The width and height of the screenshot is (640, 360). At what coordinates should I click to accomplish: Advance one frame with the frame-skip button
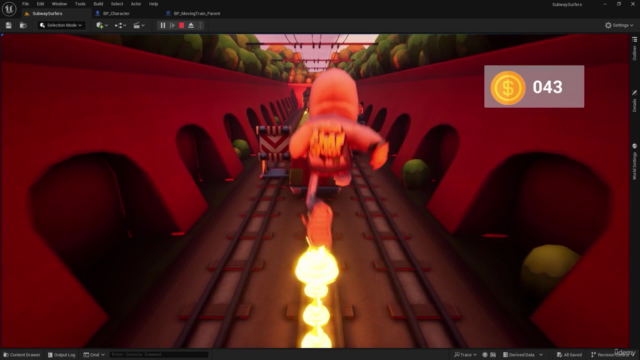(x=172, y=25)
